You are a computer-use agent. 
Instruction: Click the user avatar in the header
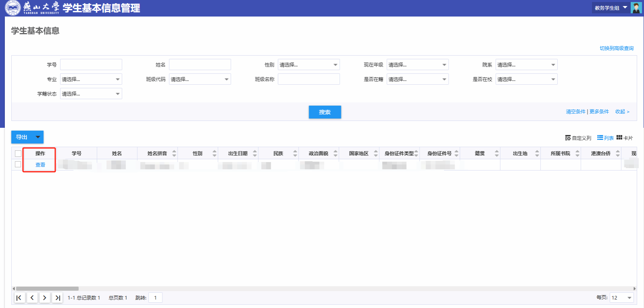click(636, 8)
